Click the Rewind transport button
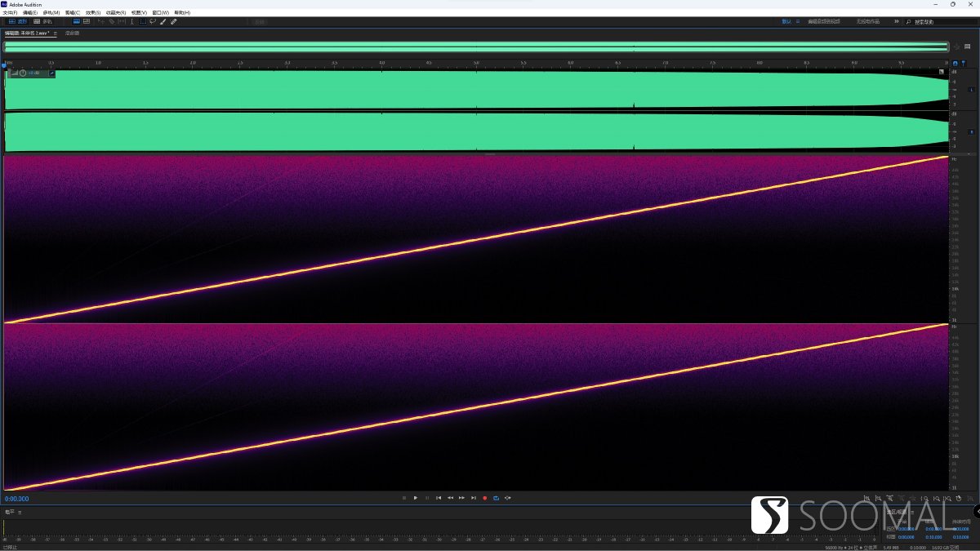 (450, 498)
